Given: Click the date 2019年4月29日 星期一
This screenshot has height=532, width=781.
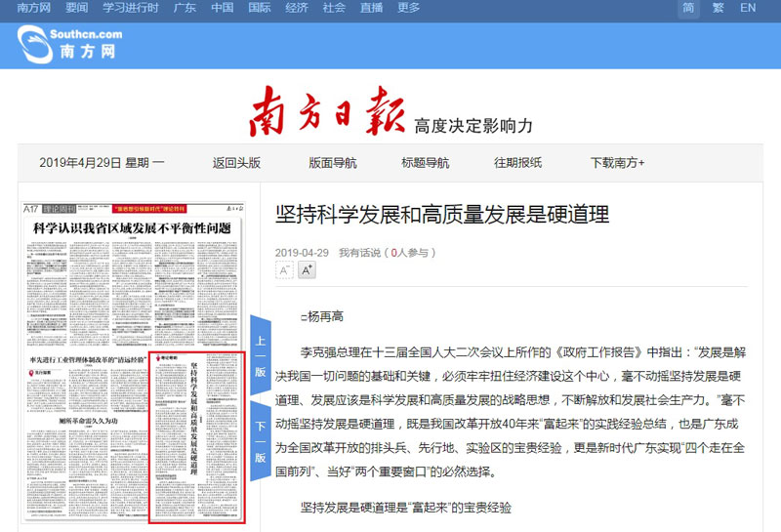Looking at the screenshot, I should tap(102, 163).
